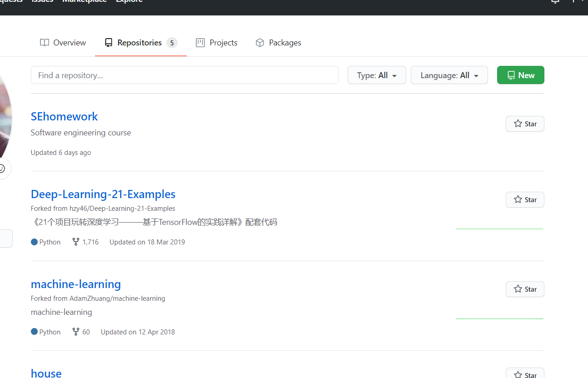Click the Projects board icon
This screenshot has height=378, width=588.
pos(200,42)
